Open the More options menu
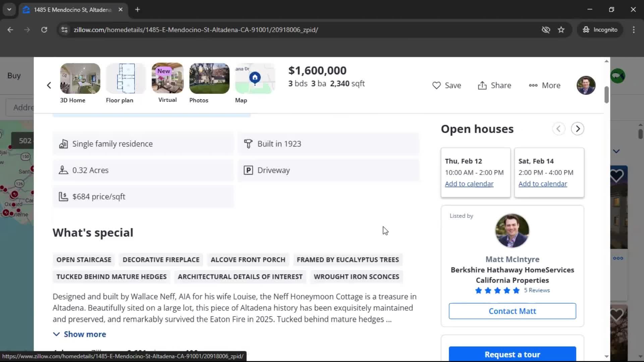This screenshot has width=644, height=362. pos(544,85)
